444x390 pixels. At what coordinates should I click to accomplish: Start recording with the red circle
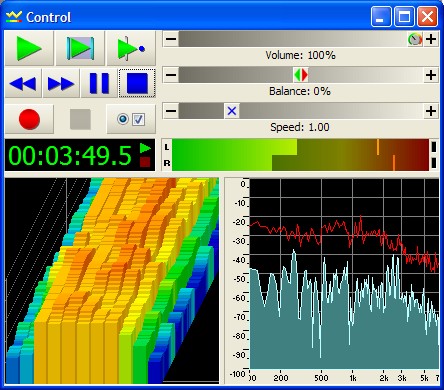[29, 119]
